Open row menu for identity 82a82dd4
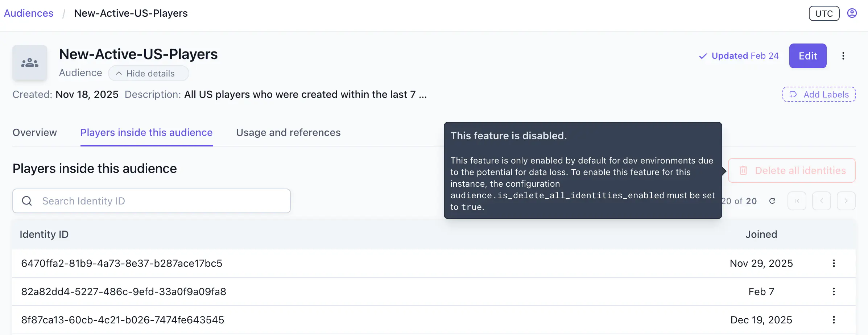The width and height of the screenshot is (868, 335). click(834, 291)
